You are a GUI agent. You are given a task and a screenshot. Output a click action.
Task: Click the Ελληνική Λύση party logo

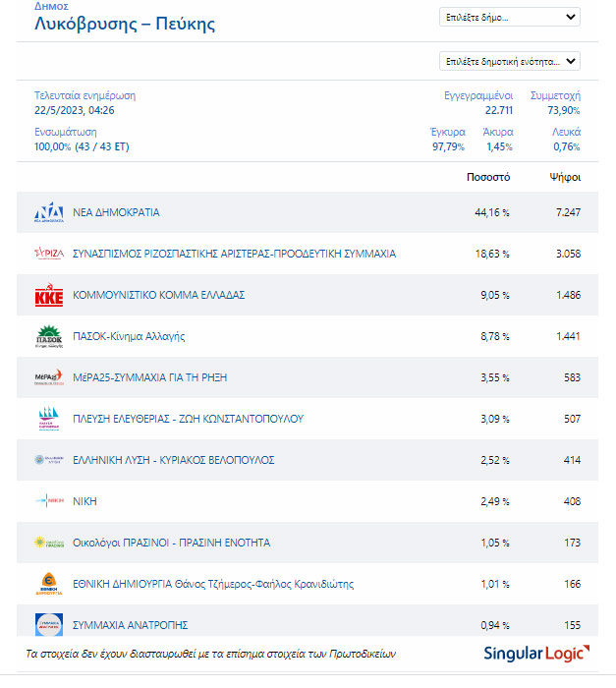(x=49, y=460)
